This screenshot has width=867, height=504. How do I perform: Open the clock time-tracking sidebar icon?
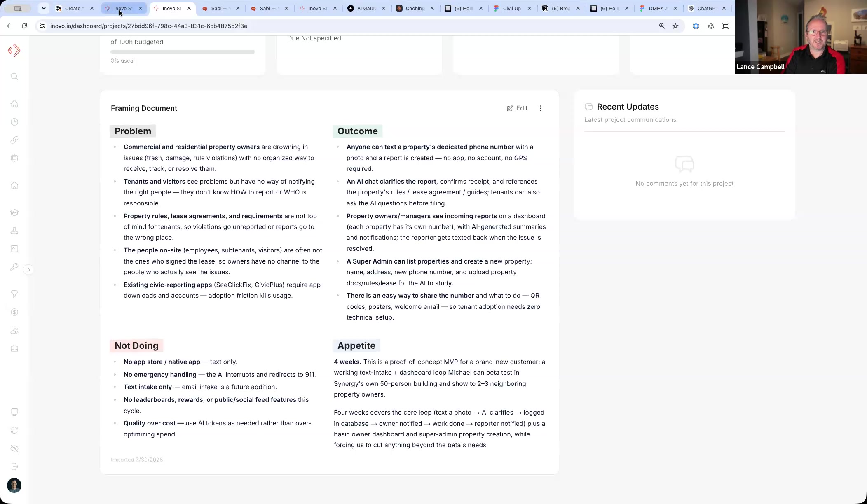click(x=14, y=122)
